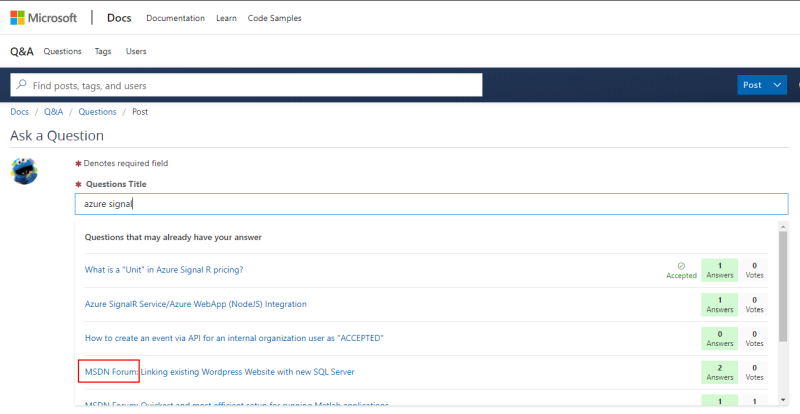Focus the Find posts, tags, and users field
The image size is (800, 414).
click(250, 86)
